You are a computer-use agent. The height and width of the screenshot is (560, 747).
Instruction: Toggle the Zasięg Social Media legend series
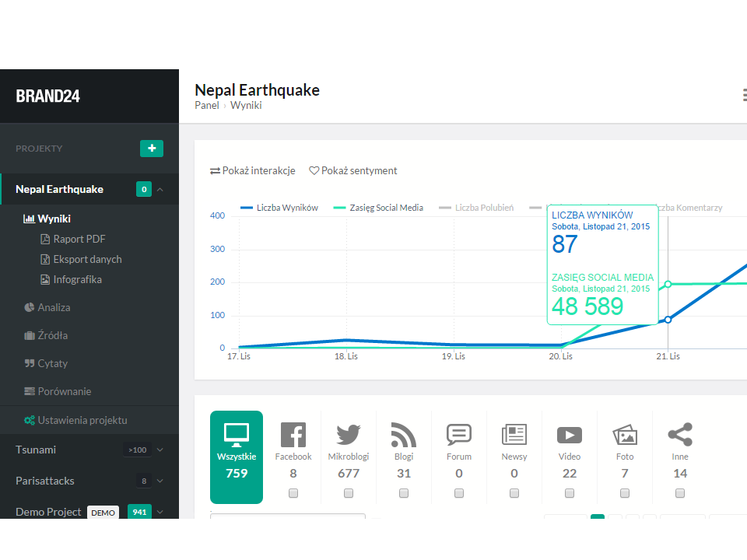378,208
